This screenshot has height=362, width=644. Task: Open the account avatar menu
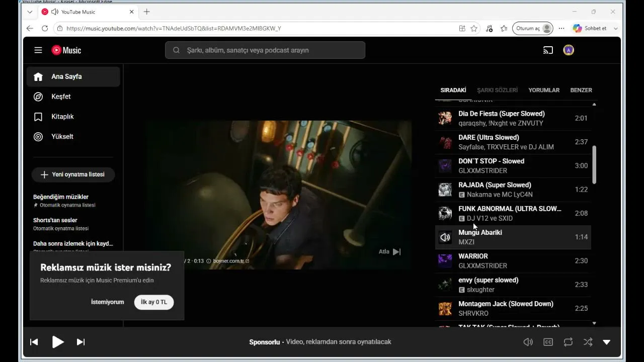569,50
